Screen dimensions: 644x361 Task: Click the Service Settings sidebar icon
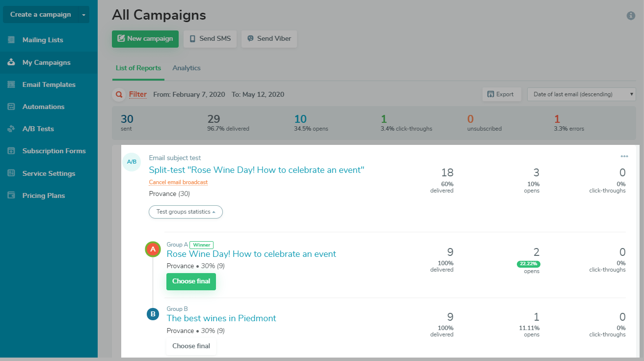11,173
